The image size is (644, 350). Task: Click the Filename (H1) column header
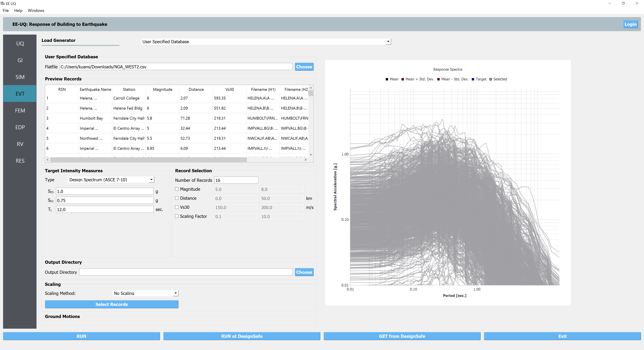[263, 89]
